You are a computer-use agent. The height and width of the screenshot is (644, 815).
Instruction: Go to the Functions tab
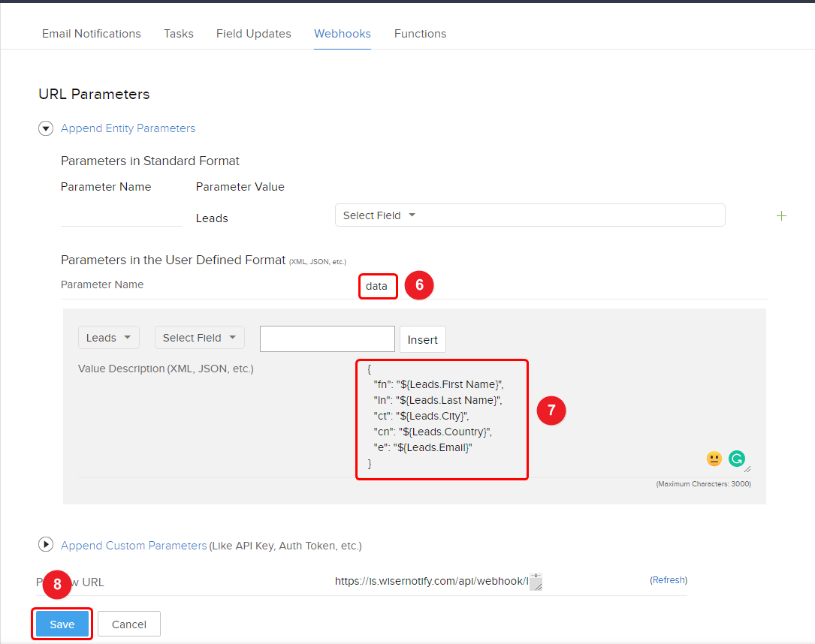tap(420, 34)
